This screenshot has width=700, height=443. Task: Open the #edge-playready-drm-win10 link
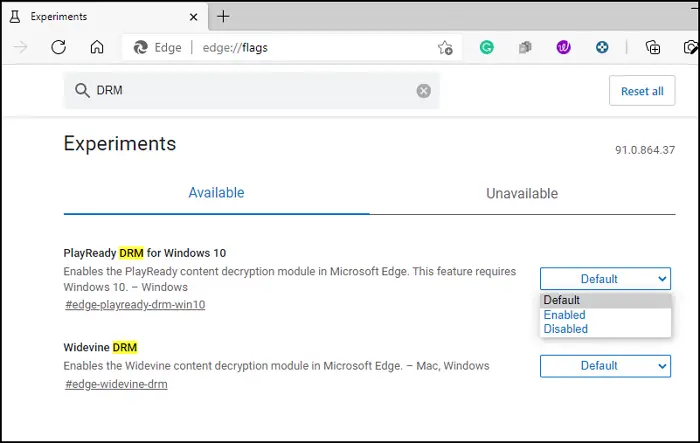tap(135, 305)
